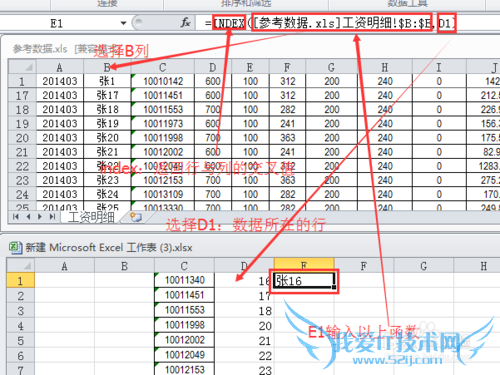Click selected cell E1 showing 张16
500x375 pixels.
(304, 281)
